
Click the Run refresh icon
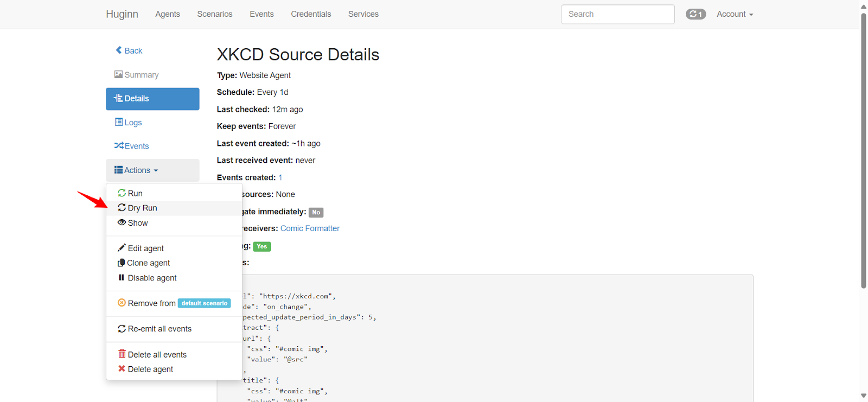click(122, 193)
